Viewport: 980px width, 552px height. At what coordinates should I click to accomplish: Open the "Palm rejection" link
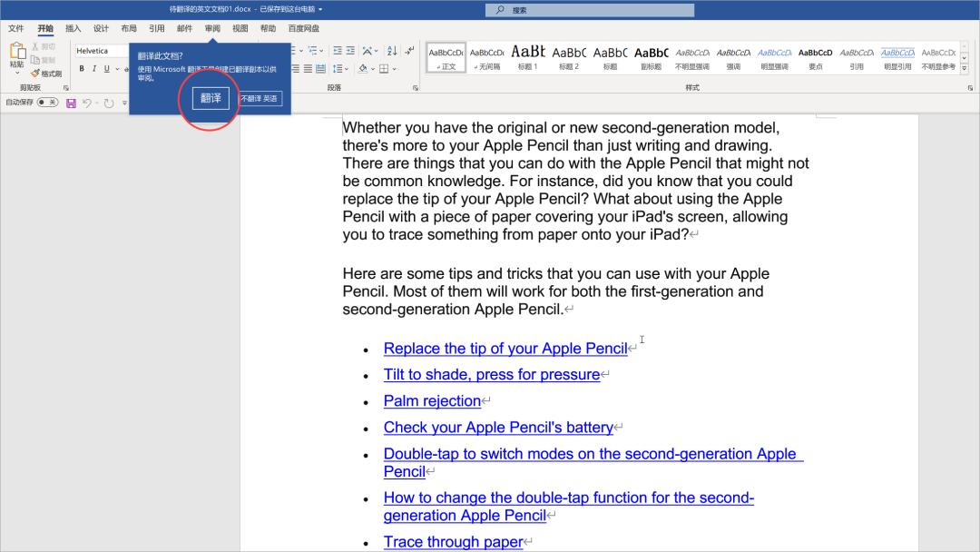point(432,400)
